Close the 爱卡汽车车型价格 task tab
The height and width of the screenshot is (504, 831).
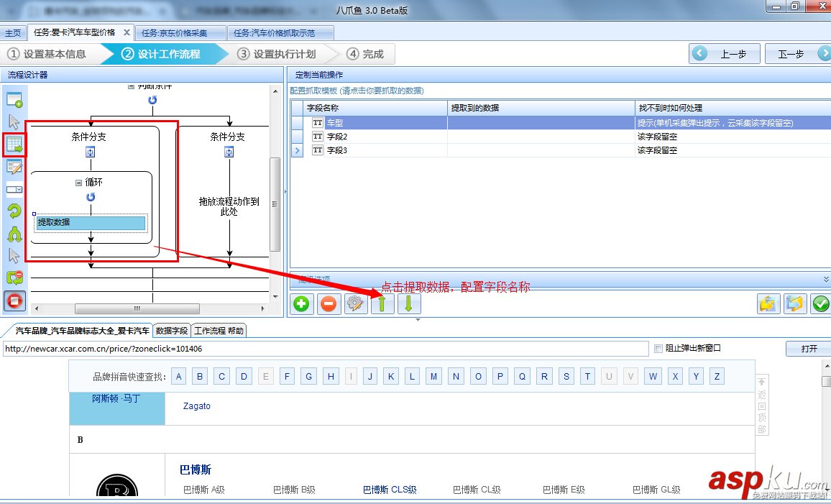click(x=127, y=32)
